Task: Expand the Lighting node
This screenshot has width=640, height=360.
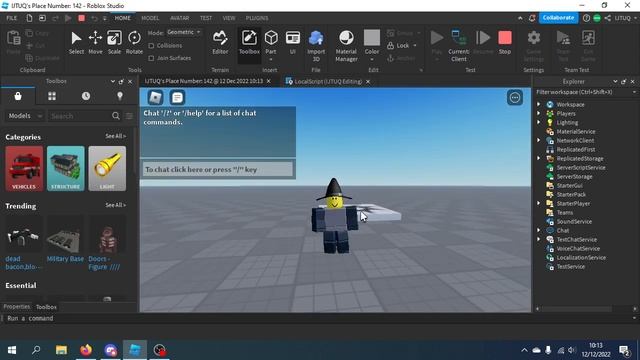Action: pyautogui.click(x=539, y=122)
